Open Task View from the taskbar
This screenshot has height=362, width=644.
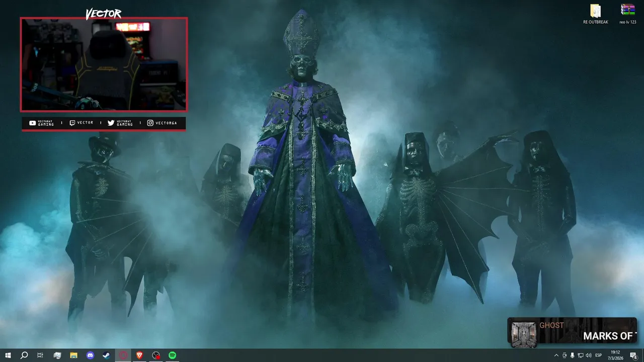coord(40,355)
